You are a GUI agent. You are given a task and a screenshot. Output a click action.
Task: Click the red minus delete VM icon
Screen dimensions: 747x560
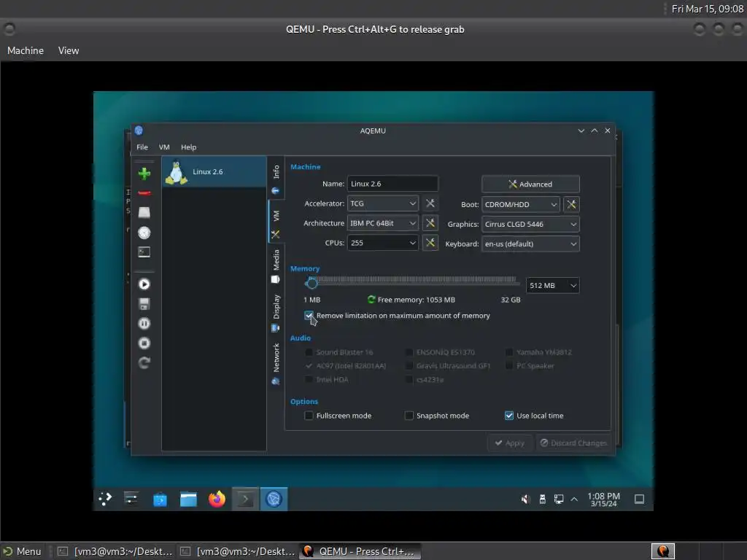click(x=144, y=192)
